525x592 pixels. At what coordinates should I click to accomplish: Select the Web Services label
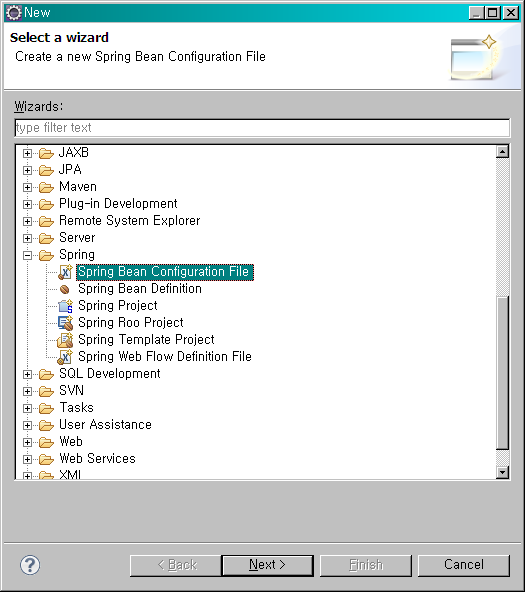[97, 459]
